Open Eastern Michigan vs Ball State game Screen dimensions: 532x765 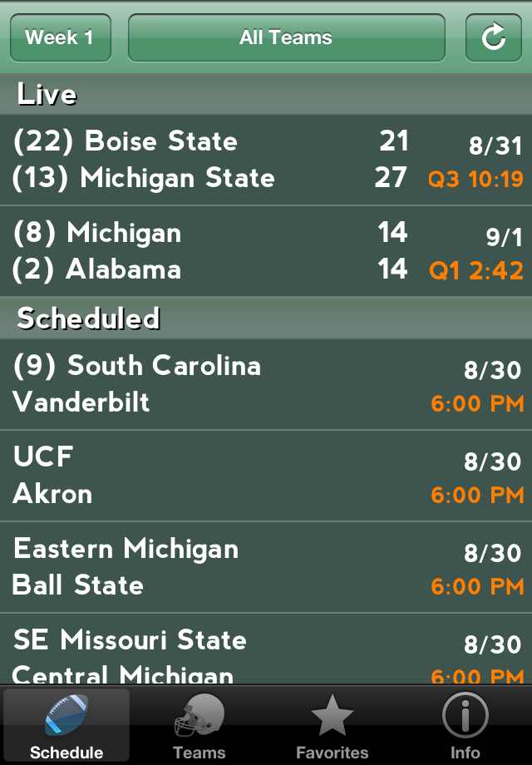tap(266, 567)
